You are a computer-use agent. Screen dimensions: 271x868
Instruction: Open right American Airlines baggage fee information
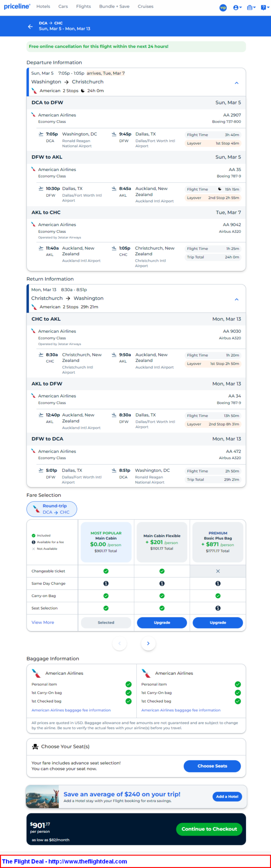click(x=181, y=710)
